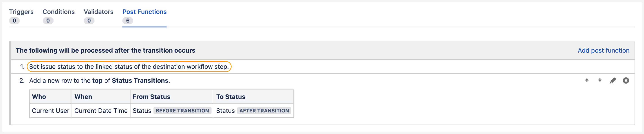
Task: Click the Who column header
Action: point(39,96)
